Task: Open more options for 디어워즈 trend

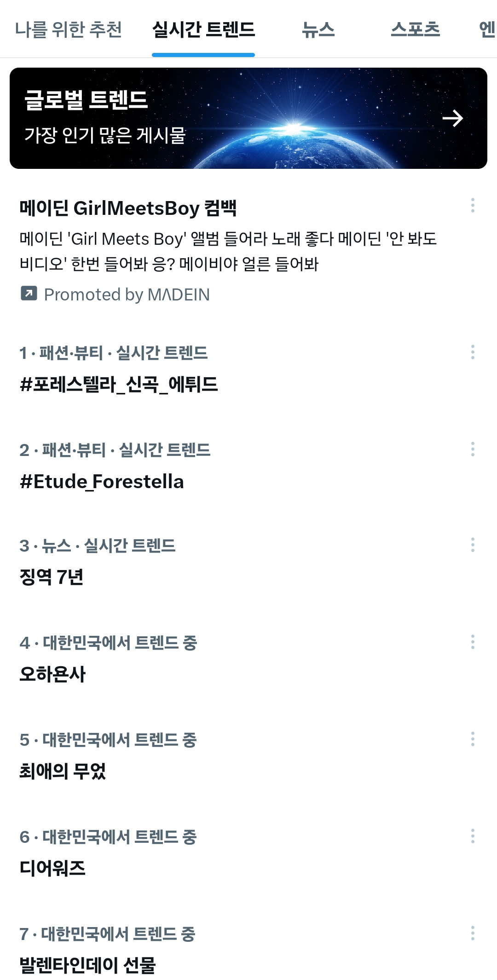Action: coord(473,836)
